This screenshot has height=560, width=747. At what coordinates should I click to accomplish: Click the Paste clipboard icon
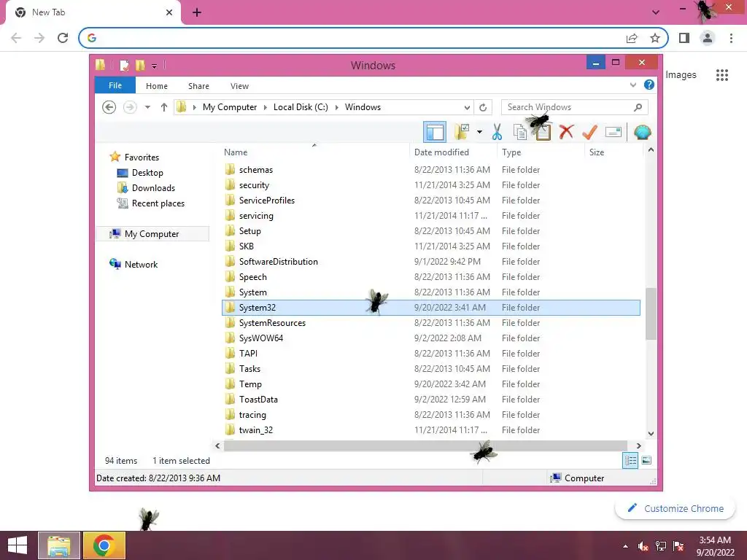pyautogui.click(x=543, y=132)
